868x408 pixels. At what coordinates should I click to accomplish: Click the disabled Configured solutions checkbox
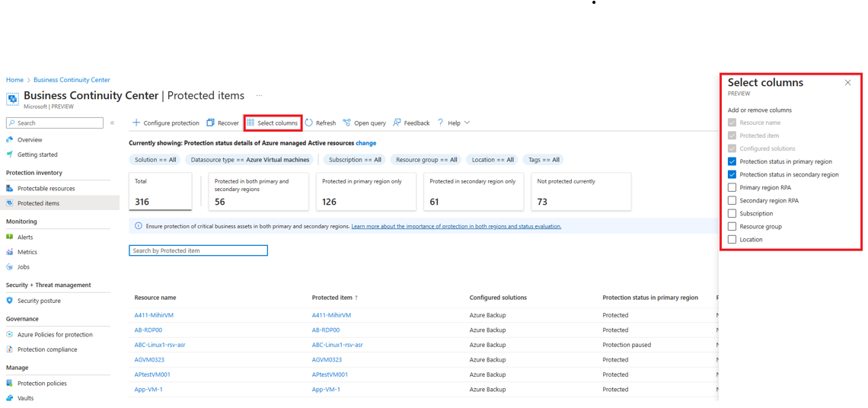732,148
